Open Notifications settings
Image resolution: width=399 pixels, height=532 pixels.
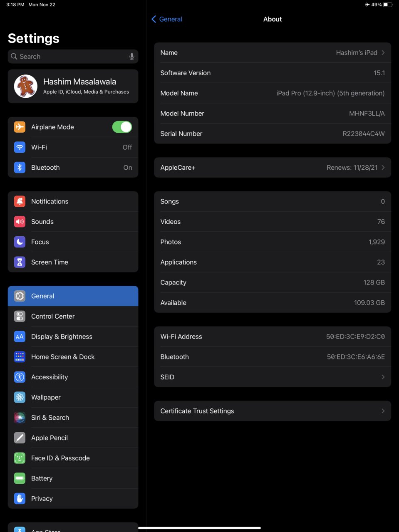point(73,201)
